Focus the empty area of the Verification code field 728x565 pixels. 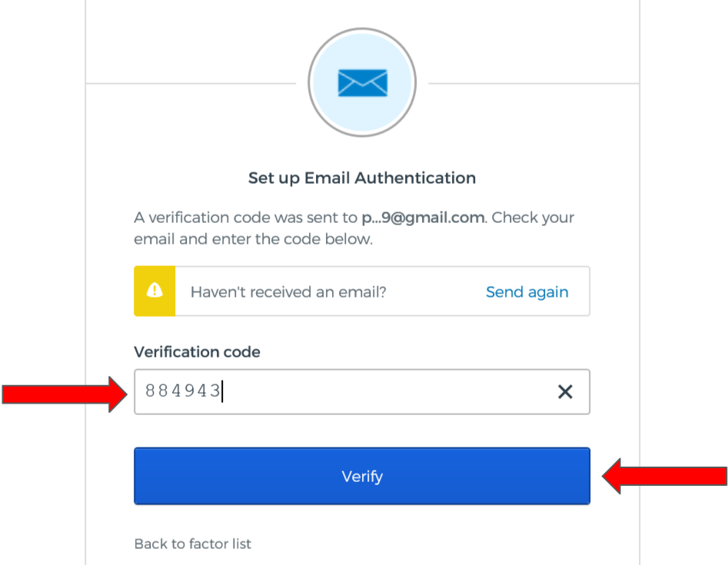pos(384,392)
